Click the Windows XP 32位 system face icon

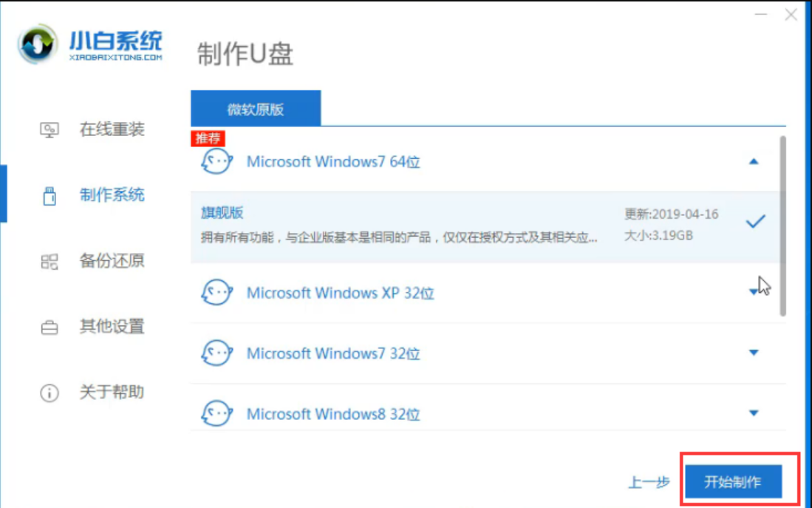coord(216,293)
